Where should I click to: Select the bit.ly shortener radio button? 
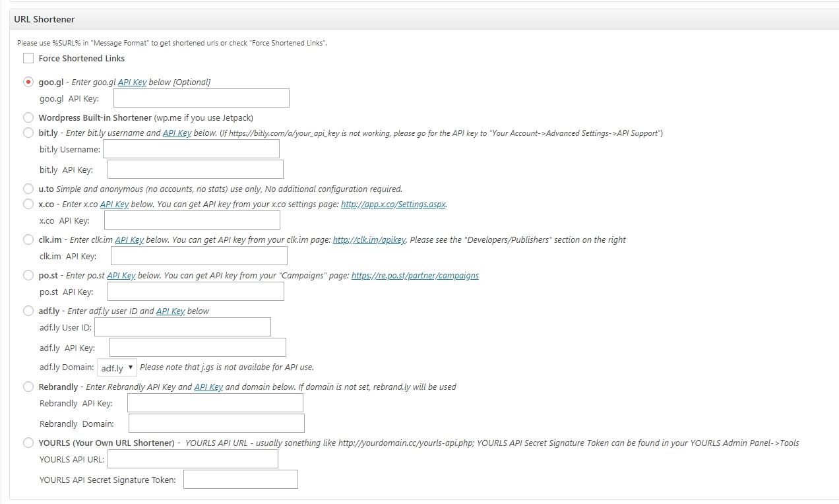point(28,133)
